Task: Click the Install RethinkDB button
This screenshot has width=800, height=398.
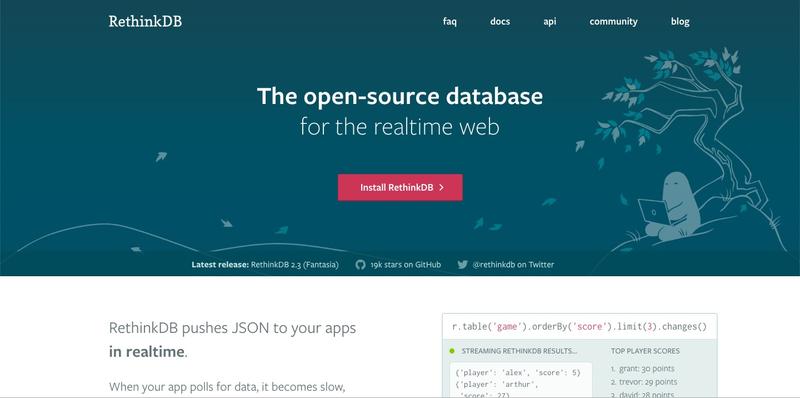Action: (x=400, y=187)
